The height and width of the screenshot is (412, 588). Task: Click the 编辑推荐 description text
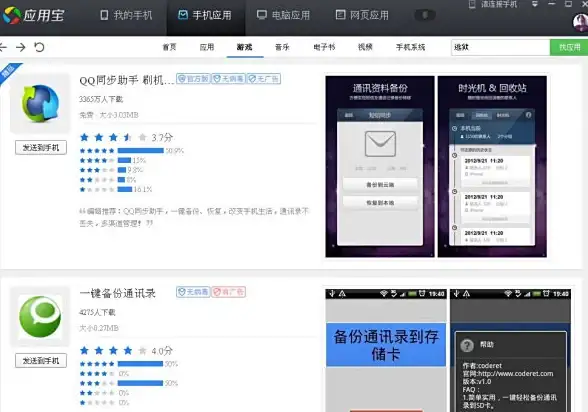click(194, 217)
